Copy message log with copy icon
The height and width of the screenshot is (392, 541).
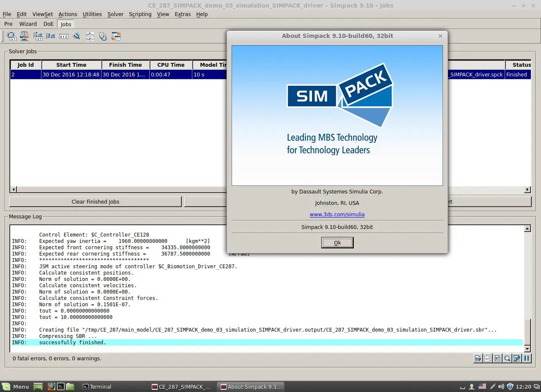click(x=488, y=358)
